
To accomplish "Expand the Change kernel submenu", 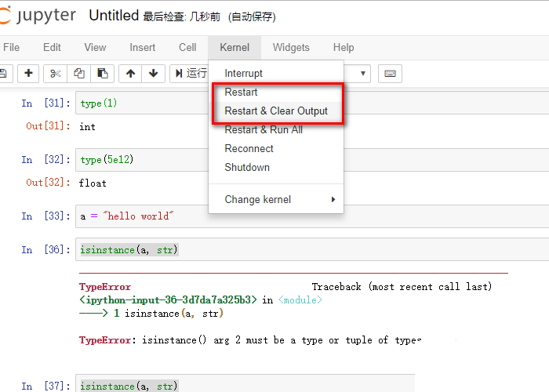I will (276, 199).
